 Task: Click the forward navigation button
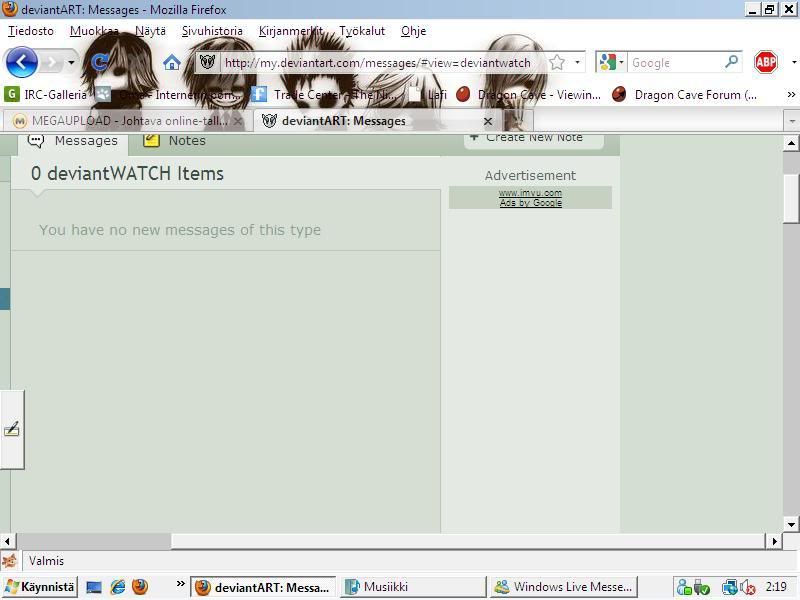click(x=52, y=63)
